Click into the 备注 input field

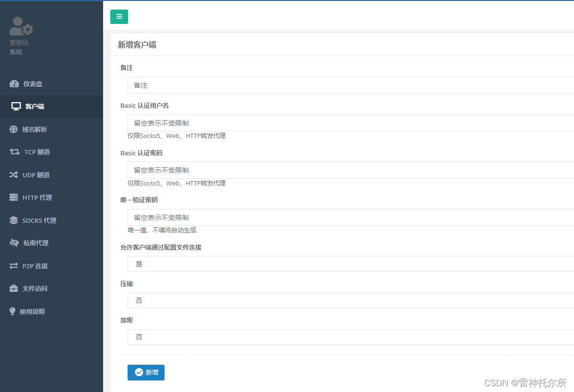tap(288, 85)
